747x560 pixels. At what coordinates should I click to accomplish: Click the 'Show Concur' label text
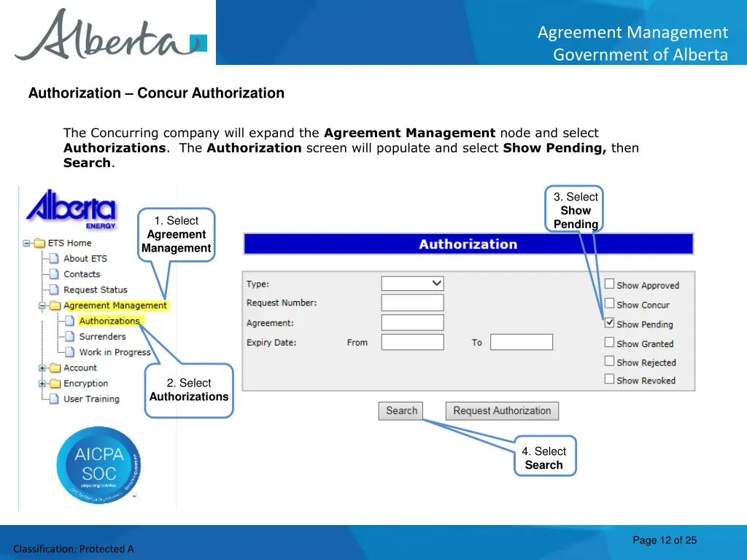(x=643, y=306)
